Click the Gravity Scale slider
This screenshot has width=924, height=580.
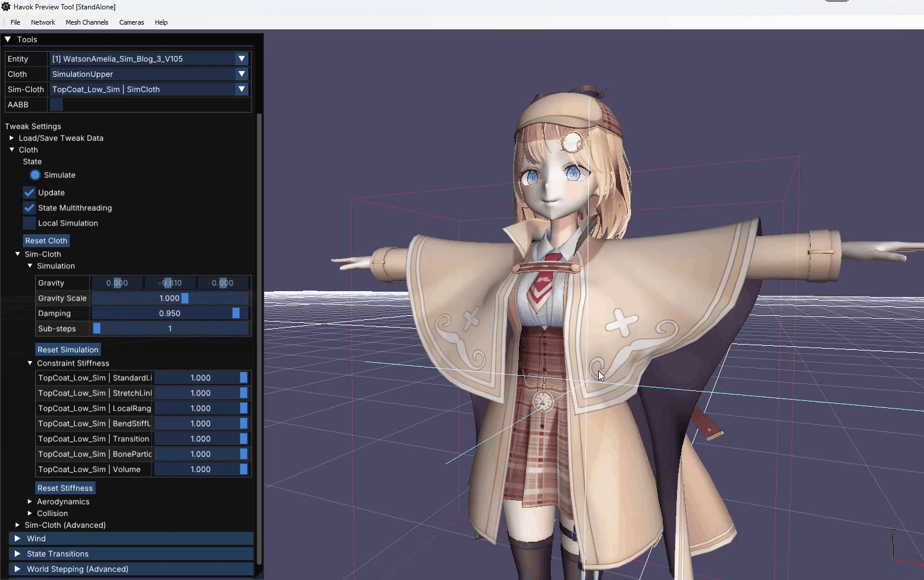point(170,298)
